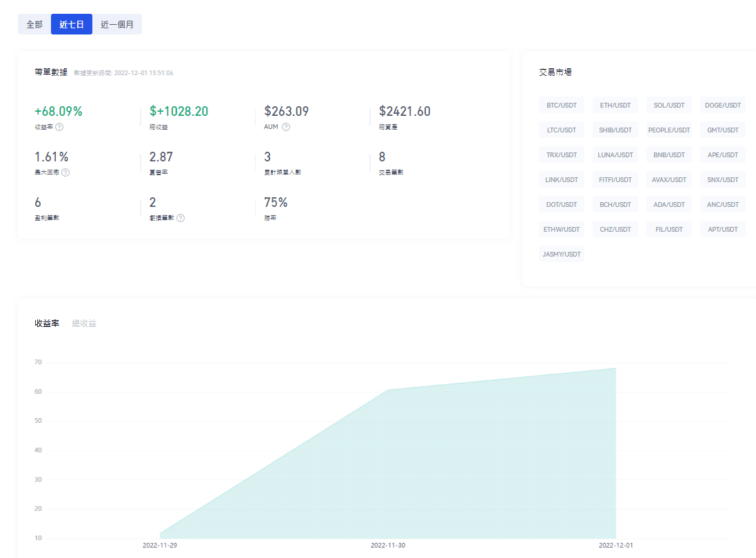This screenshot has width=756, height=558.
Task: Select the SOL/USDT pair tag
Action: pyautogui.click(x=669, y=106)
